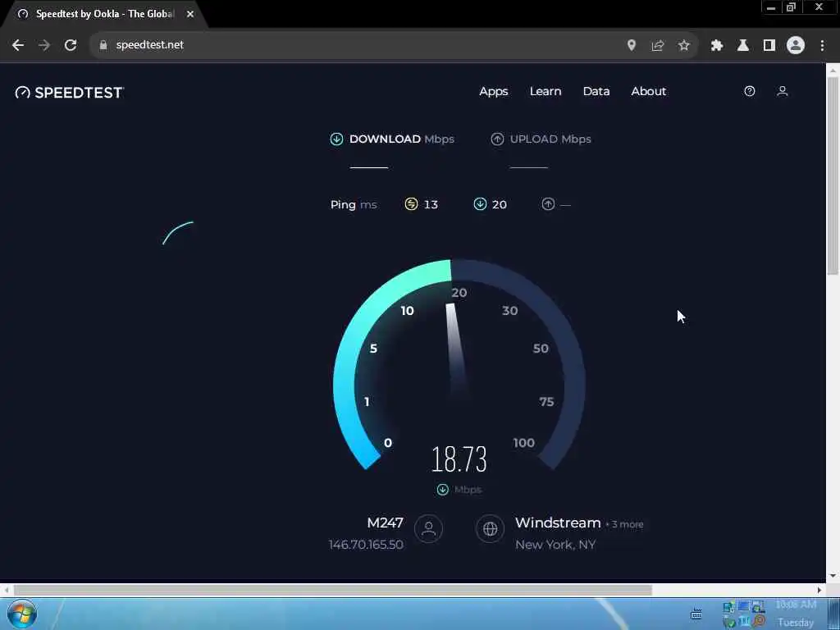840x630 pixels.
Task: Click the taskbar clock showing Tuesday
Action: [796, 614]
